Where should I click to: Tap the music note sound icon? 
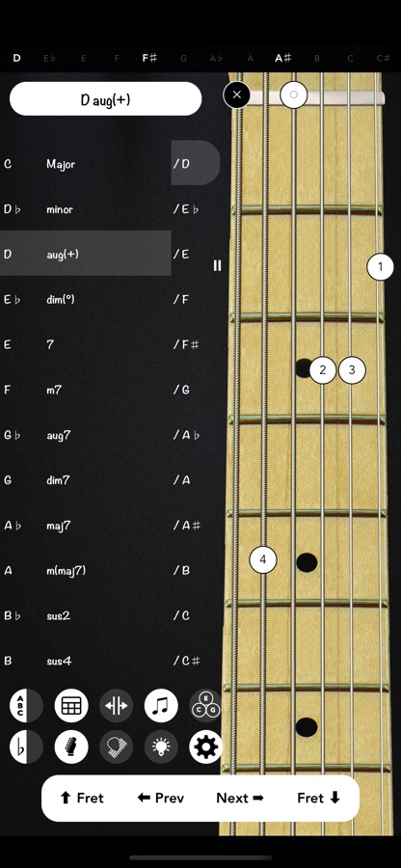pos(161,706)
